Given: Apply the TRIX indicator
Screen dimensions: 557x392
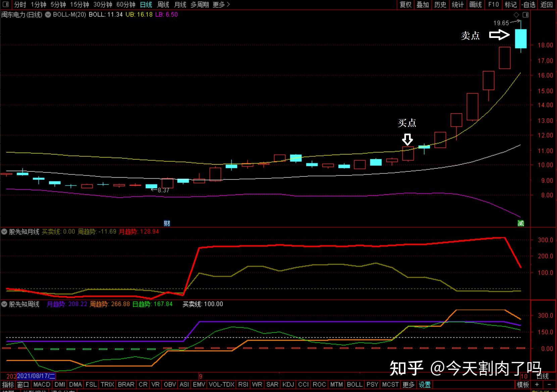Looking at the screenshot, I should coord(107,385).
